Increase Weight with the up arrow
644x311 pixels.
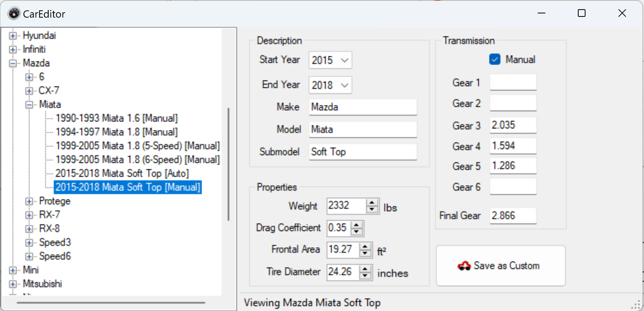click(x=372, y=202)
